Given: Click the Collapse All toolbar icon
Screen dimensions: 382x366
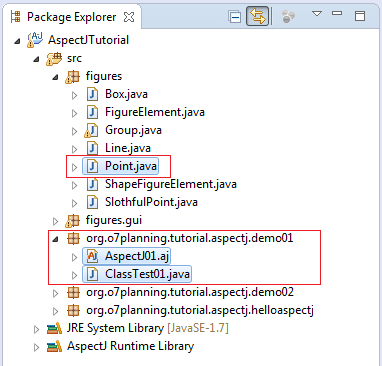Looking at the screenshot, I should tap(235, 16).
